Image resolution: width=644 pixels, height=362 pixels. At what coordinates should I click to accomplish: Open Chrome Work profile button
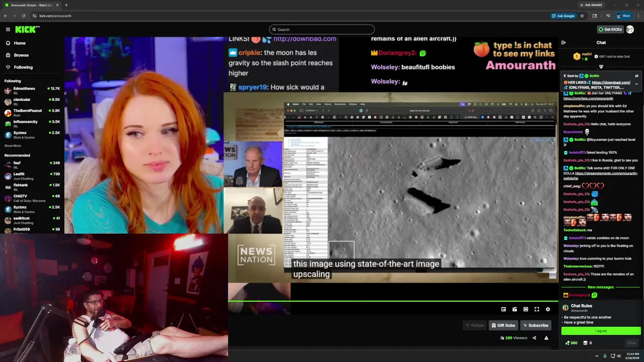point(623,16)
